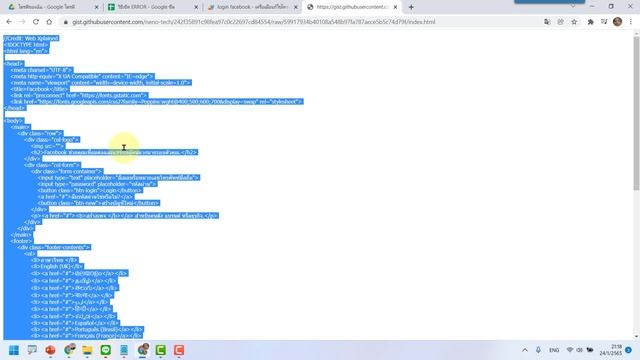The height and width of the screenshot is (360, 640).
Task: Open the notification count badge
Action: coord(629,350)
